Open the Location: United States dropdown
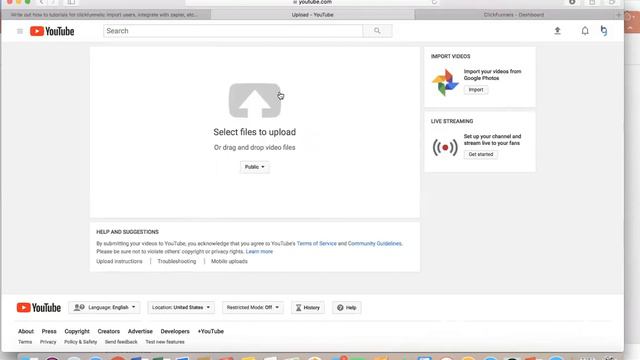 (x=181, y=307)
